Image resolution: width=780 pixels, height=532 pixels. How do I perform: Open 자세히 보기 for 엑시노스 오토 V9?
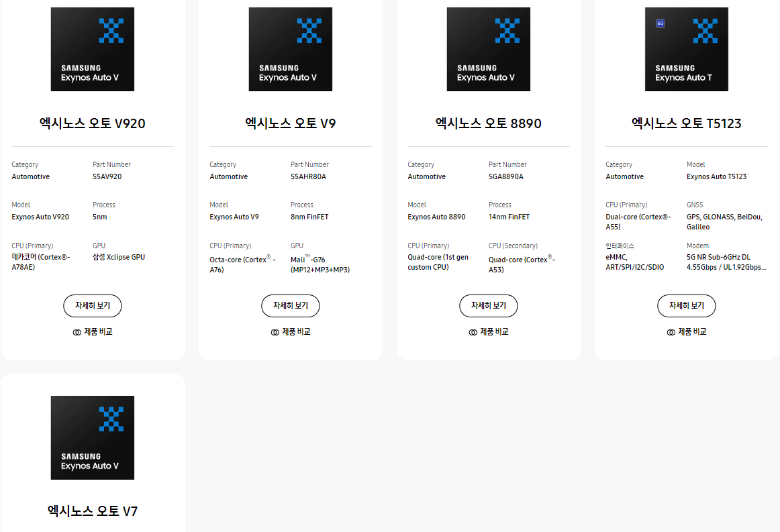coord(291,306)
